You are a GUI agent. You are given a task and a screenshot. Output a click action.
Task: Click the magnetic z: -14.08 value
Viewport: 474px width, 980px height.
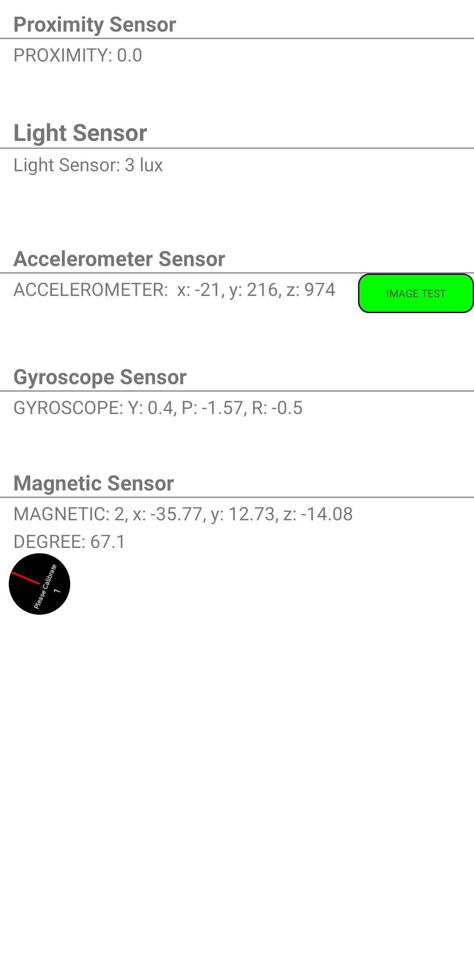pyautogui.click(x=318, y=514)
